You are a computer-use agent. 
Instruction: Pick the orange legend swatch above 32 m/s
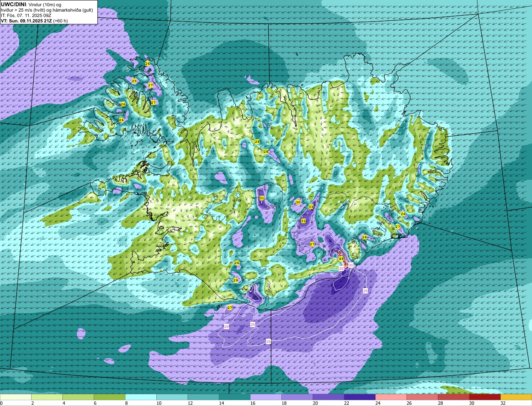[516, 397]
